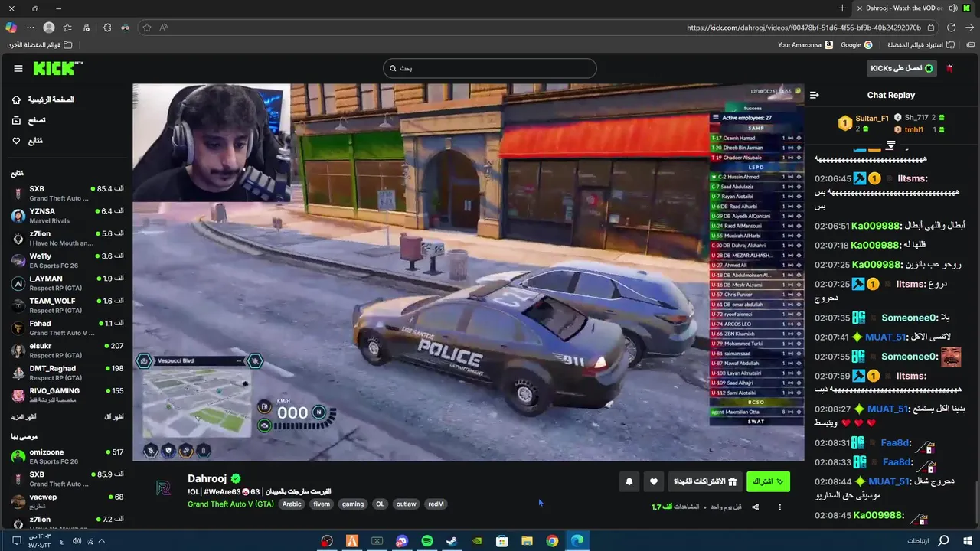Select RIVO_GAMING channel avatar

click(18, 395)
